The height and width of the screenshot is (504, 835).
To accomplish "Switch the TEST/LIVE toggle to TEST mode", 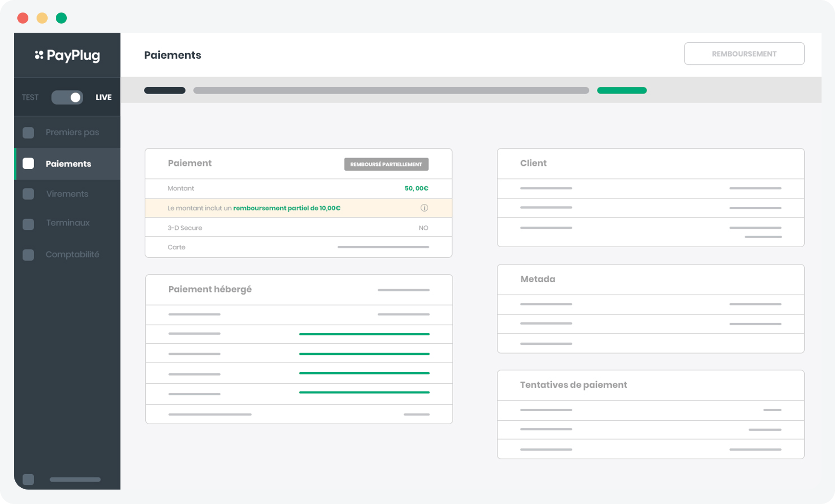I will pyautogui.click(x=67, y=97).
